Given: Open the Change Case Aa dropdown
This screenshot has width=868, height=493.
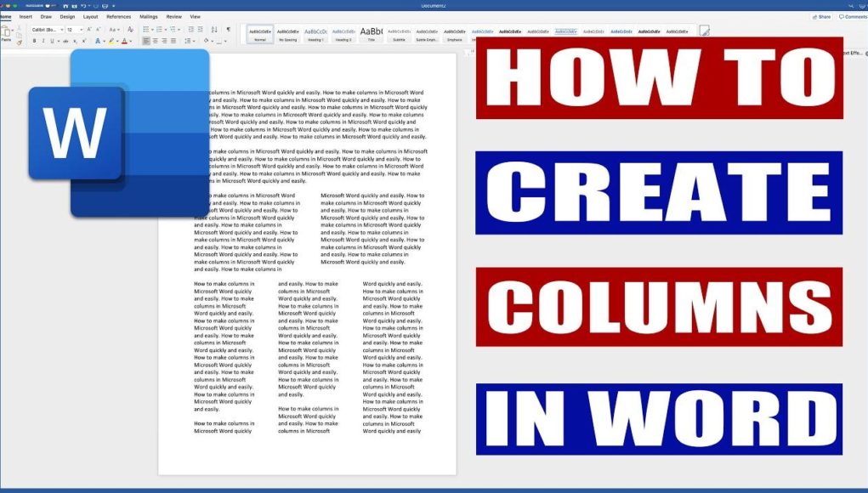Looking at the screenshot, I should pos(115,30).
